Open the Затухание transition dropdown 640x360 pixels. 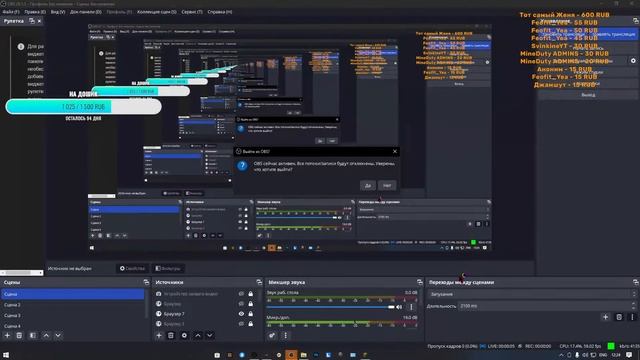pos(532,294)
